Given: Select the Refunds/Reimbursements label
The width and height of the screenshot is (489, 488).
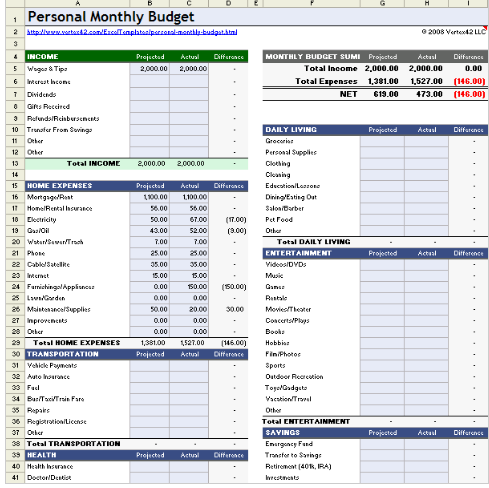Looking at the screenshot, I should click(63, 119).
